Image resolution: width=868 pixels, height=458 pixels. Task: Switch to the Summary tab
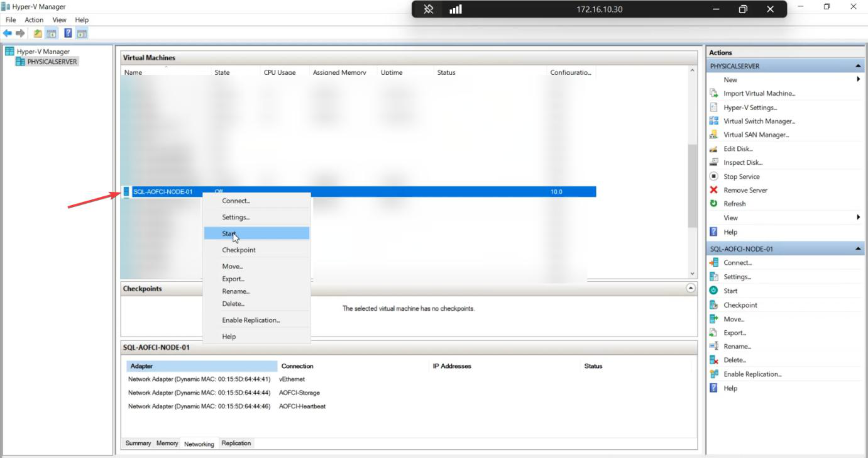pos(138,443)
